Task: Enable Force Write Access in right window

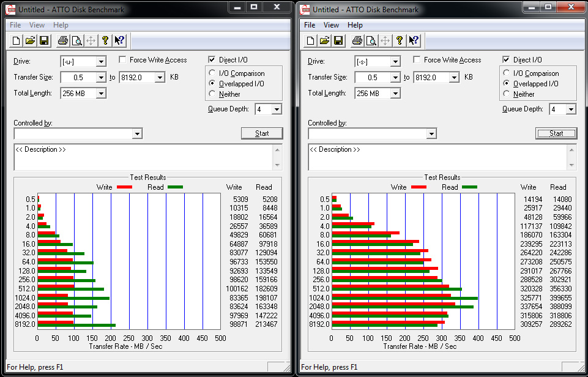Action: tap(417, 59)
